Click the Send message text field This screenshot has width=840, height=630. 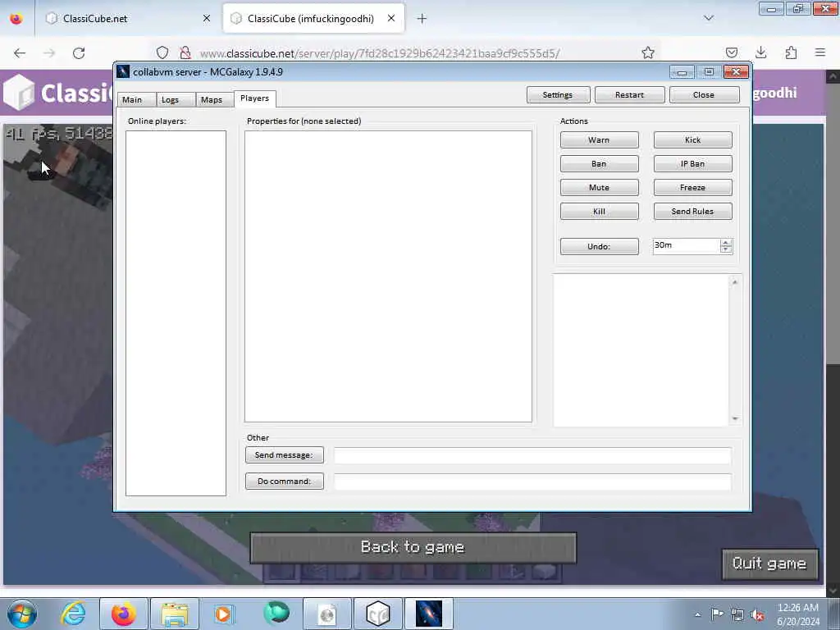(x=532, y=455)
